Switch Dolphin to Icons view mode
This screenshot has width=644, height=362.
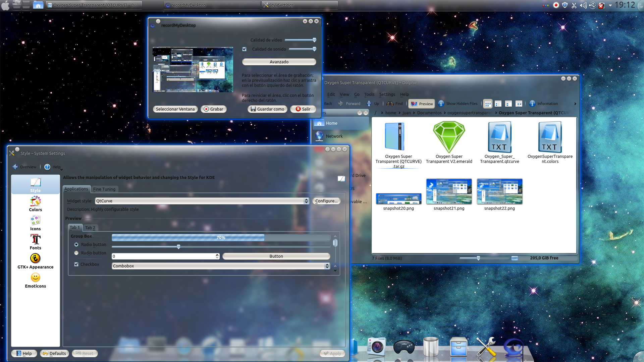click(x=488, y=104)
